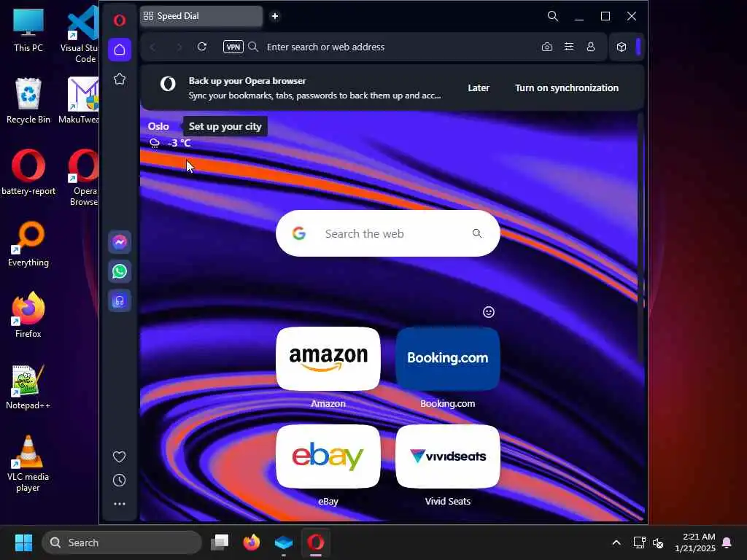
Task: Open bookmarks star in sidebar
Action: 120,79
